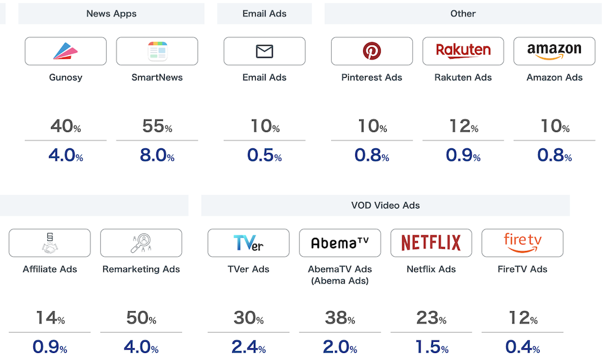Click the Gunosy 40% figure
611x364 pixels.
[65, 126]
